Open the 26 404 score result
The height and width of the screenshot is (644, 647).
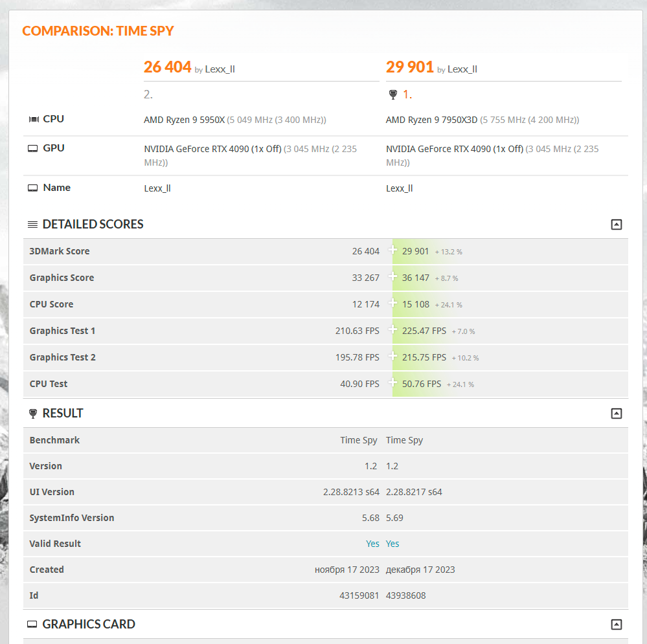167,67
